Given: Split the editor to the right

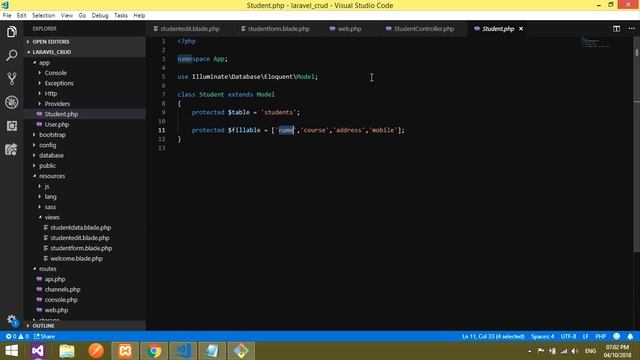Looking at the screenshot, I should click(616, 29).
